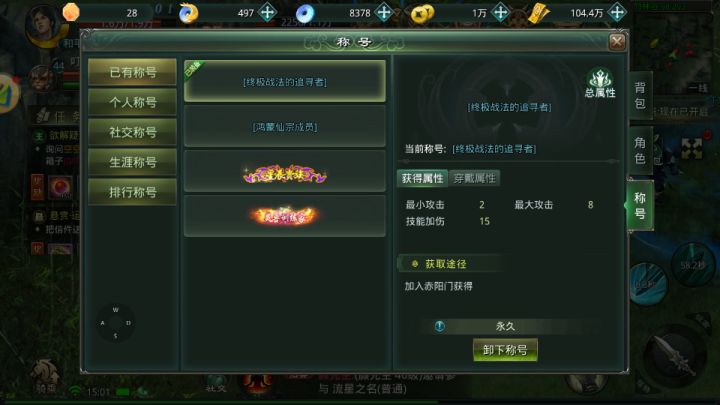Click the blue info icon beside 永久
Viewport: 720px width, 405px height.
(x=439, y=326)
